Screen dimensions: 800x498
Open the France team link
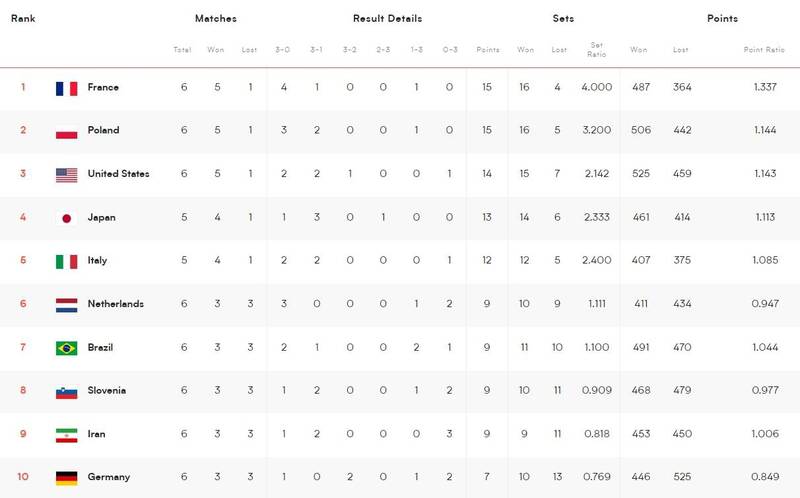click(x=103, y=88)
